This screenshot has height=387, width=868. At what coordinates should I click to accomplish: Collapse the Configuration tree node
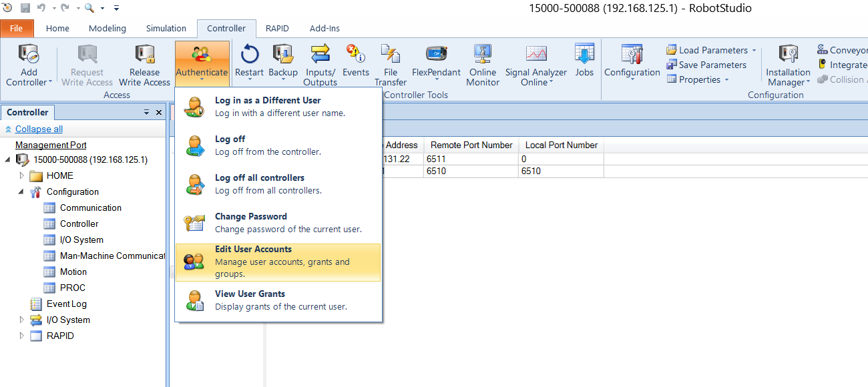coord(21,191)
